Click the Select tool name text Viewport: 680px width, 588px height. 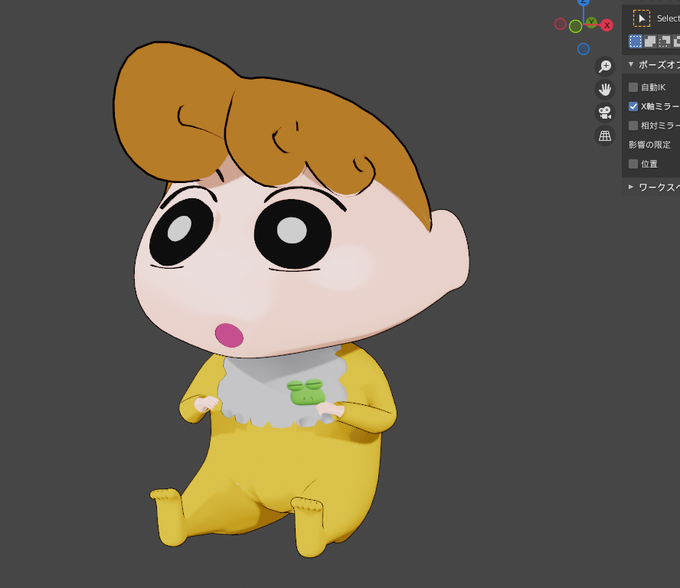click(x=668, y=18)
